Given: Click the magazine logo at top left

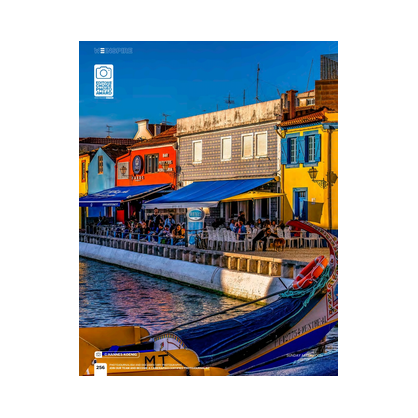Looking at the screenshot, I should [113, 51].
